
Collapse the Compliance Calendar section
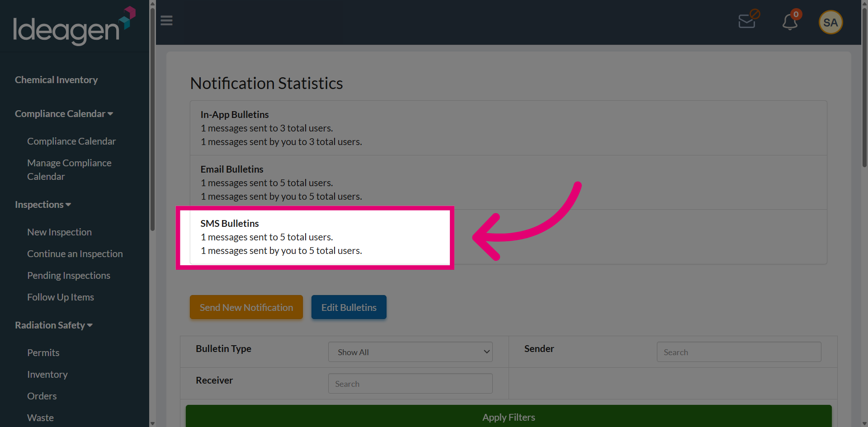pyautogui.click(x=64, y=114)
